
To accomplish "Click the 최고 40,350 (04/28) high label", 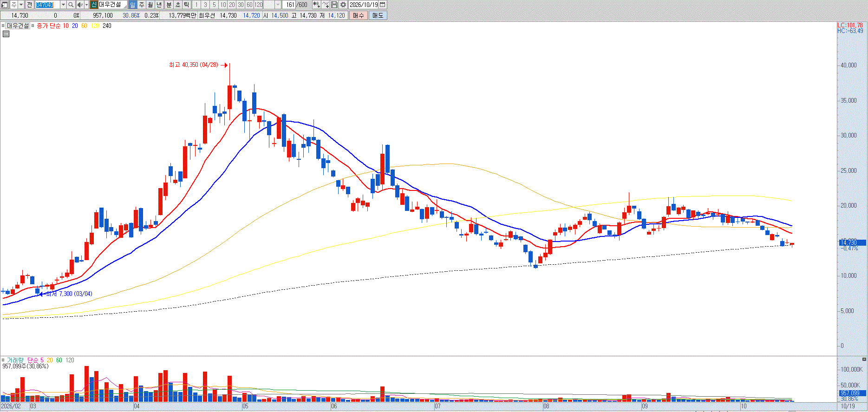I will click(x=194, y=65).
